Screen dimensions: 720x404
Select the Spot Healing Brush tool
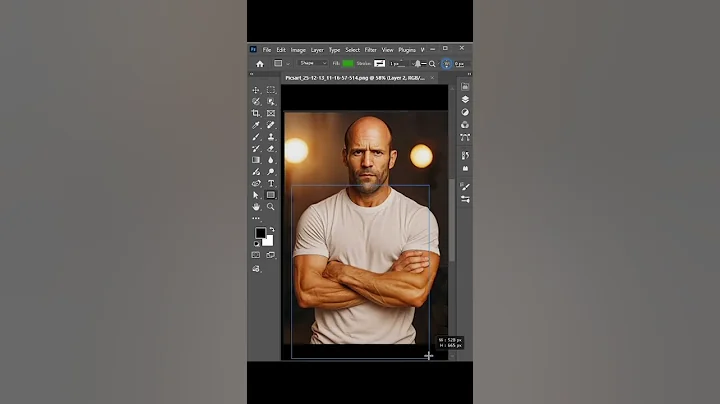(271, 125)
